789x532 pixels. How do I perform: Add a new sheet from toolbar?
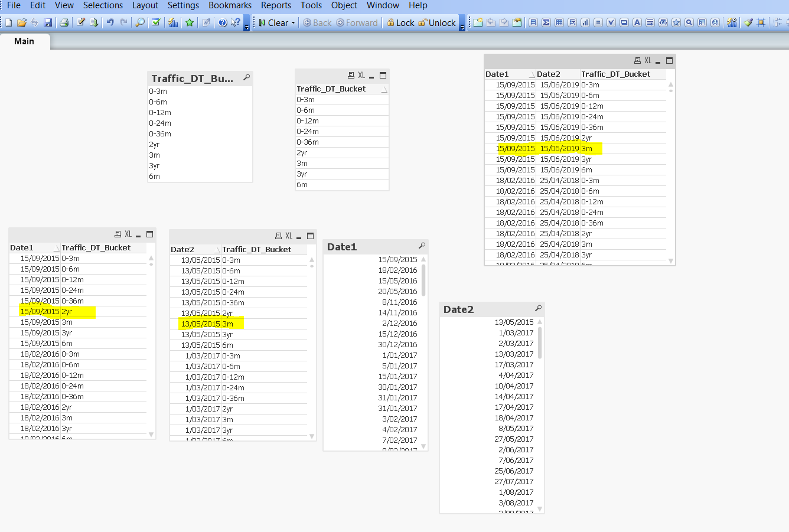(478, 22)
